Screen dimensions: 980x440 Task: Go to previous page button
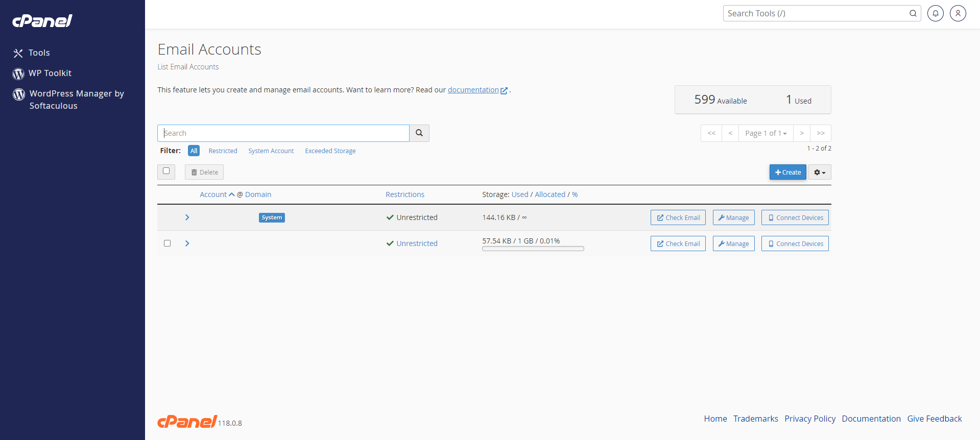(730, 133)
